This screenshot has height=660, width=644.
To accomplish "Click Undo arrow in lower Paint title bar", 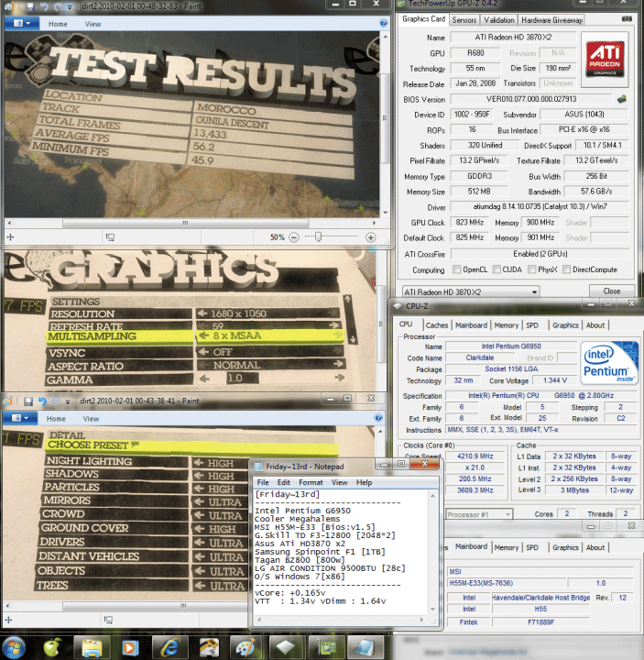I will pyautogui.click(x=42, y=401).
